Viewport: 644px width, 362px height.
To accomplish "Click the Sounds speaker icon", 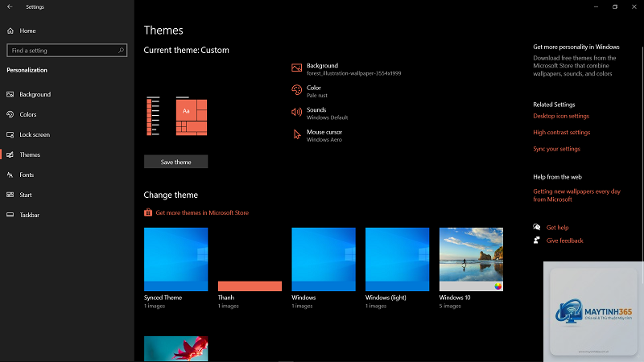I will click(296, 112).
